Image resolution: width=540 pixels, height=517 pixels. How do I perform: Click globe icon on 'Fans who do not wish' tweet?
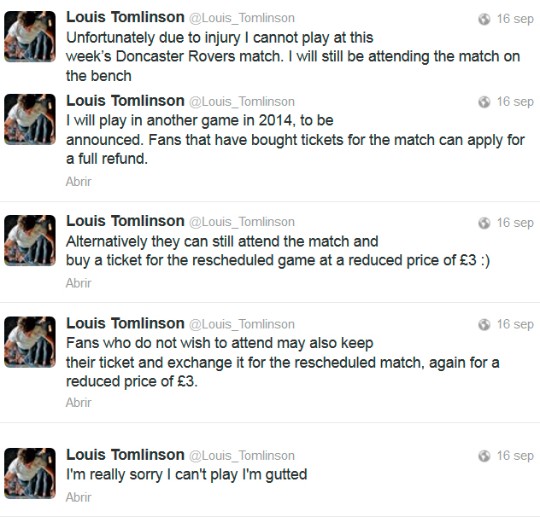[x=484, y=324]
